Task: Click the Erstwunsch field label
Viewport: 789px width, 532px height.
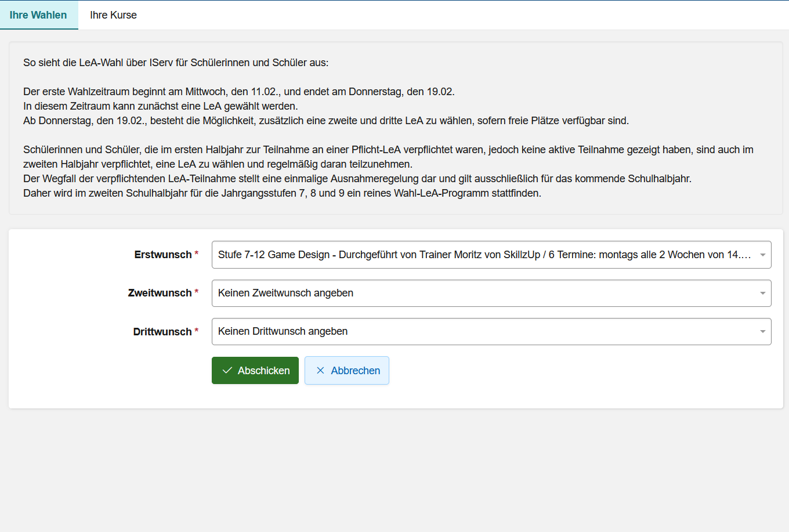Action: coord(162,255)
